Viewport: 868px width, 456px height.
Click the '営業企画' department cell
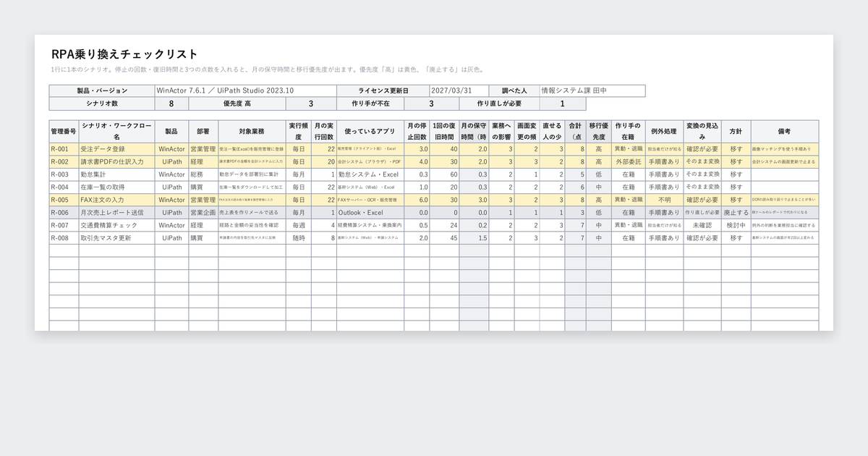[x=203, y=213]
